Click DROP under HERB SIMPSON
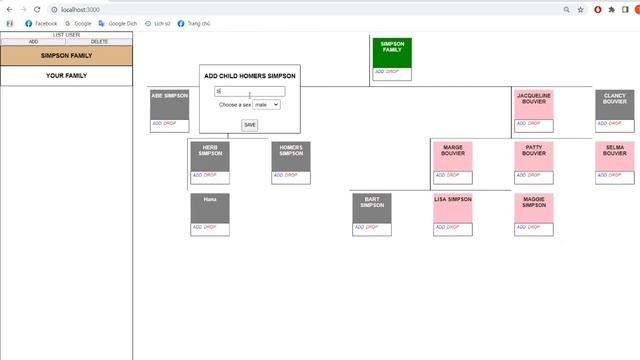 pyautogui.click(x=210, y=175)
